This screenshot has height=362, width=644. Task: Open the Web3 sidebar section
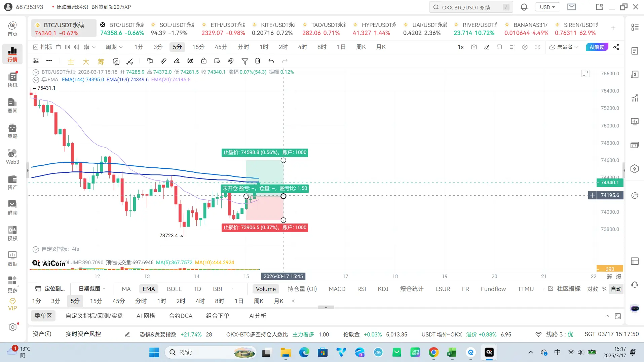point(12,156)
